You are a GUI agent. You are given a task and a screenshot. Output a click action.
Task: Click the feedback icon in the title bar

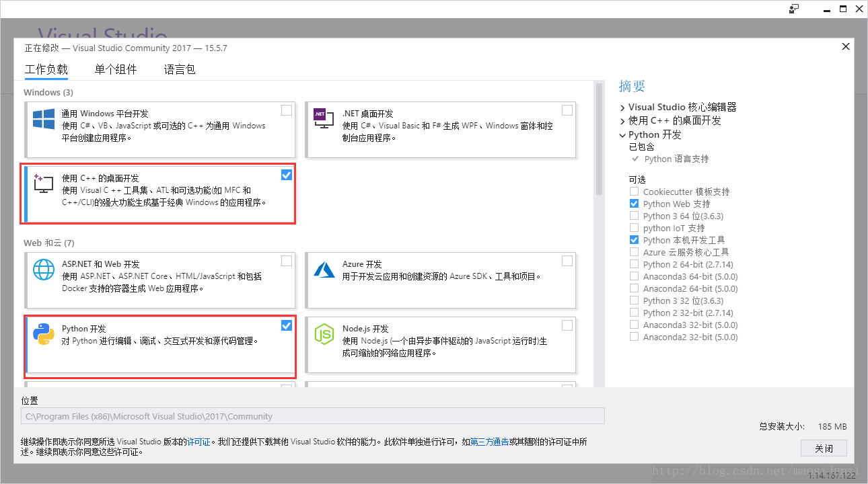point(794,9)
